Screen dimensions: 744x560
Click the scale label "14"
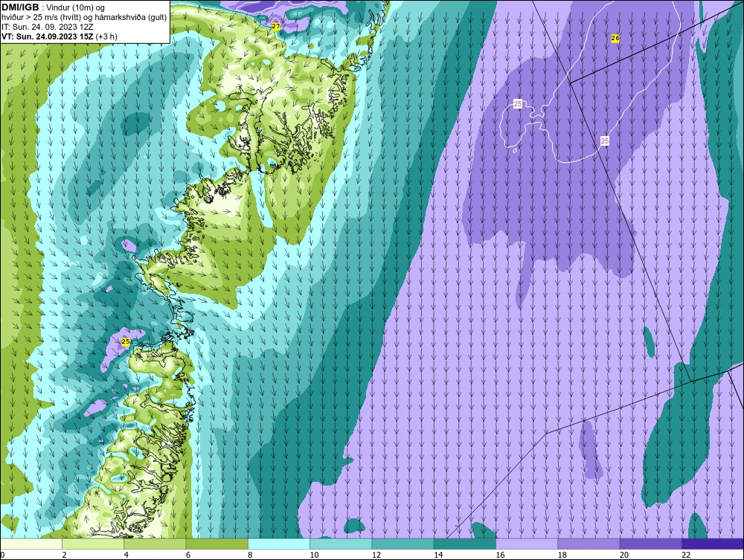438,555
